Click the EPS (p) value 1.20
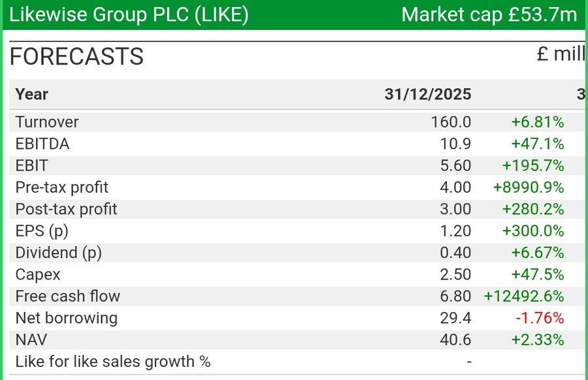The width and height of the screenshot is (588, 380). click(455, 231)
